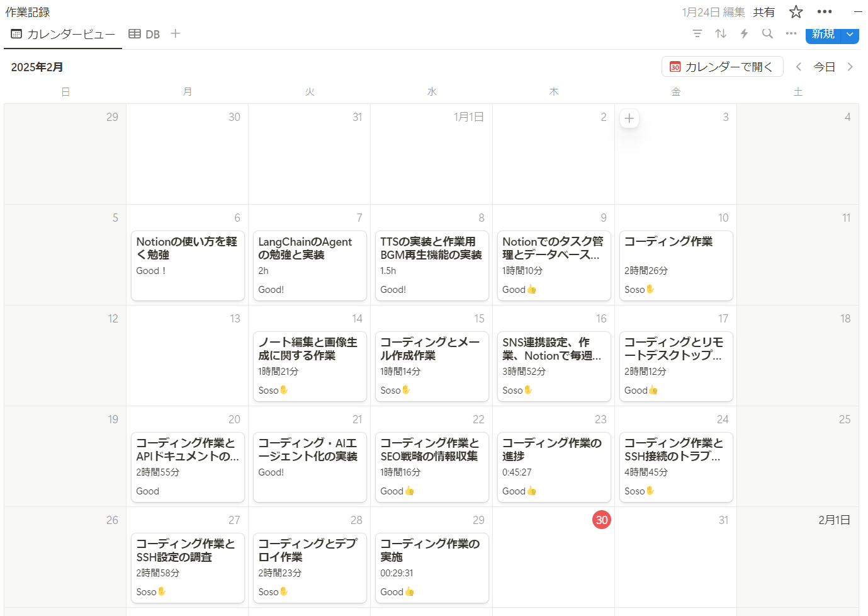Viewport: 868px width, 616px height.
Task: Click 1時間16分 duration text
Action: pyautogui.click(x=400, y=472)
